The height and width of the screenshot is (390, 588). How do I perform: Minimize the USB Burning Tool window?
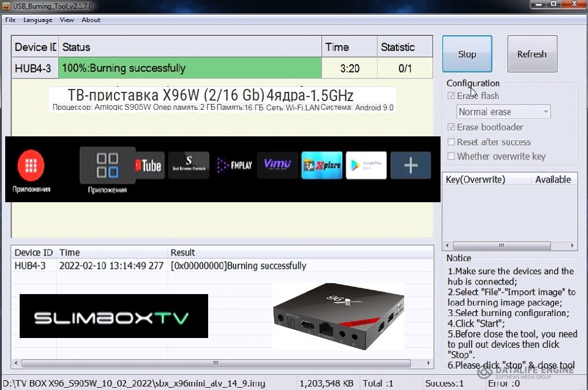tap(539, 4)
